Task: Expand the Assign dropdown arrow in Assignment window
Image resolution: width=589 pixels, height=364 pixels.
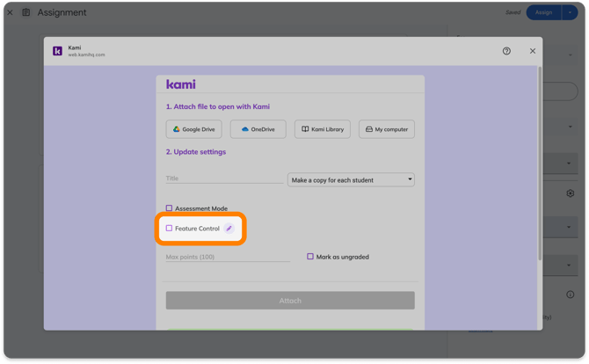Action: pos(570,12)
